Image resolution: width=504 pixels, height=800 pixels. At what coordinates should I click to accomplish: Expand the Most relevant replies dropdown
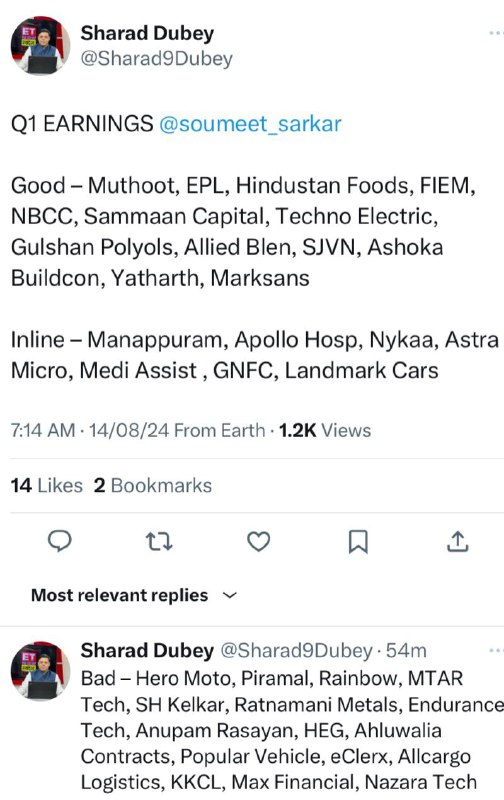135,595
